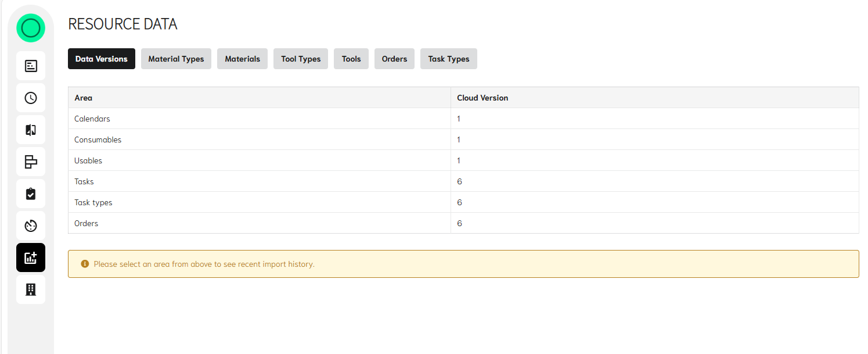The height and width of the screenshot is (354, 868).
Task: Select the compare view sidebar icon
Action: (31, 130)
